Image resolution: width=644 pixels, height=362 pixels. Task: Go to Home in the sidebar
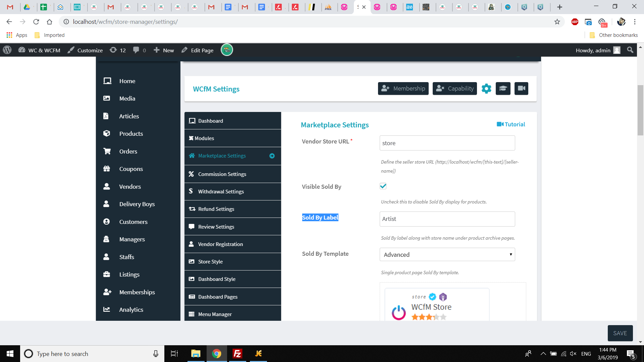pos(138,81)
